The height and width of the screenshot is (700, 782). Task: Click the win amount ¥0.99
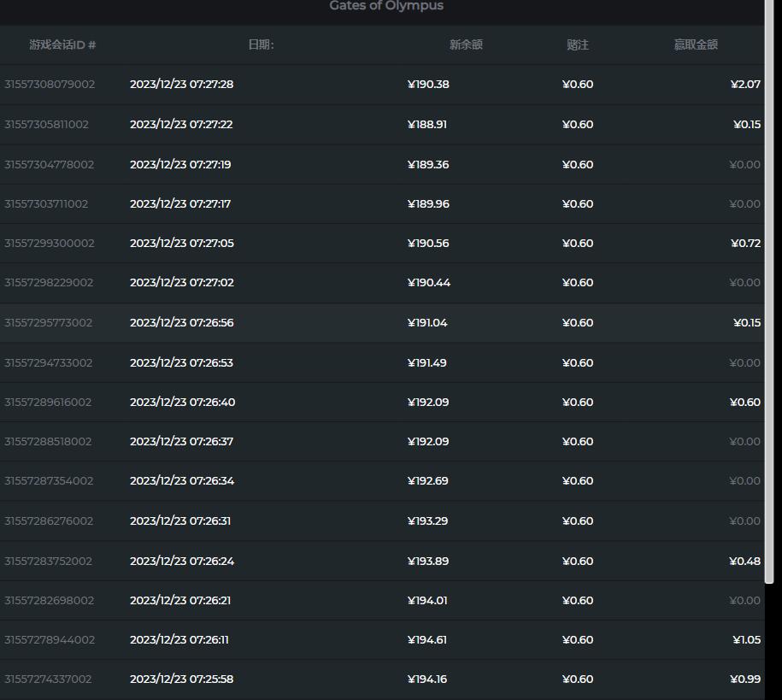745,679
